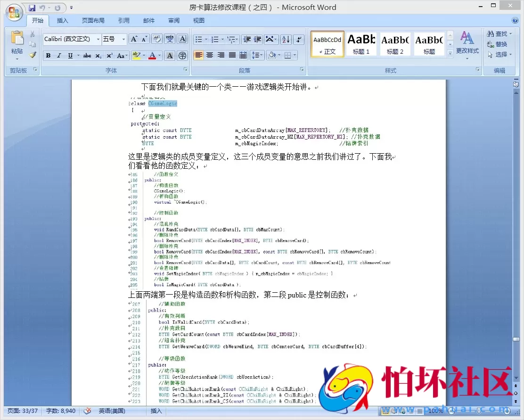Clear formatting with the eraser icon
This screenshot has height=420, width=524.
point(156,39)
